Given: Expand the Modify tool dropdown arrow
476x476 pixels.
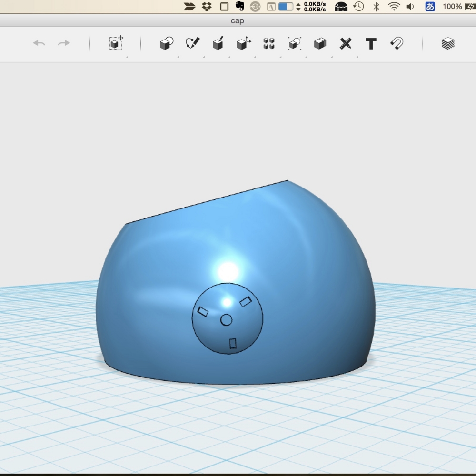Looking at the screenshot, I should tap(255, 57).
